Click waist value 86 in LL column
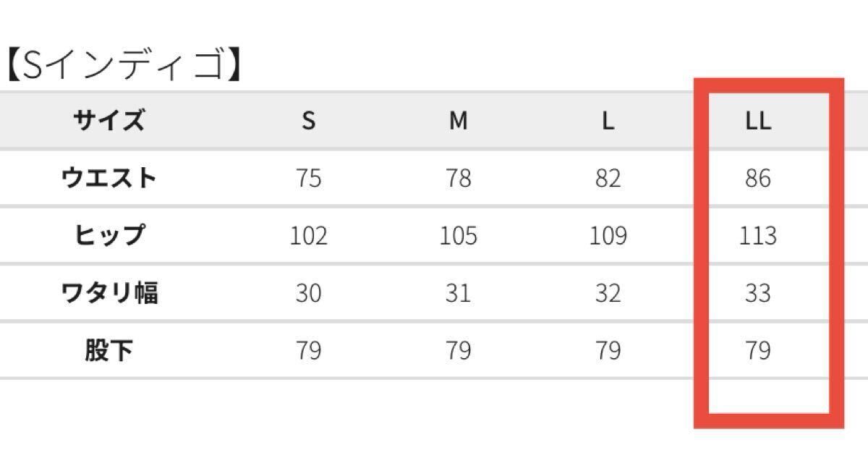The width and height of the screenshot is (868, 466). click(x=757, y=178)
